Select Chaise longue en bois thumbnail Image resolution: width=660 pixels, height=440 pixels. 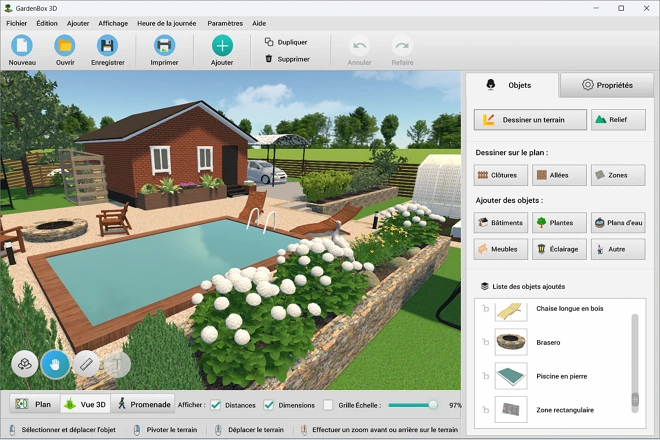[x=511, y=311]
